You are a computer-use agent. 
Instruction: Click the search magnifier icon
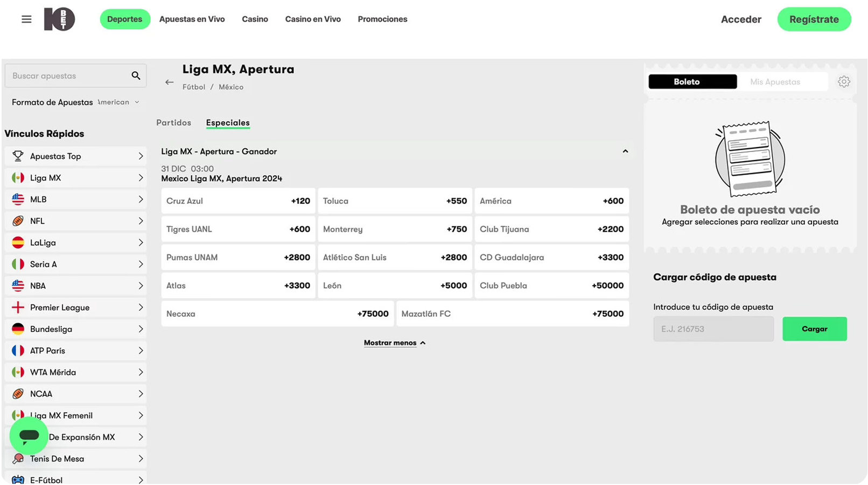[136, 76]
